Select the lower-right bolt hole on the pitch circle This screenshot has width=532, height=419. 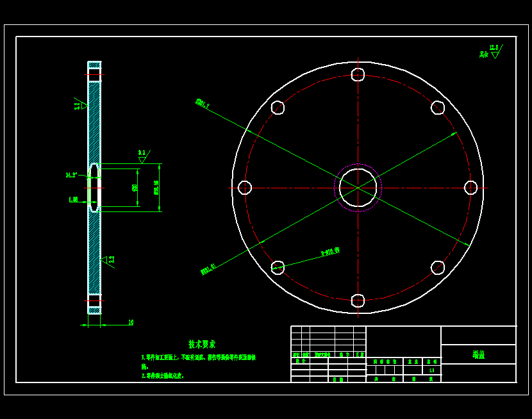tap(438, 268)
